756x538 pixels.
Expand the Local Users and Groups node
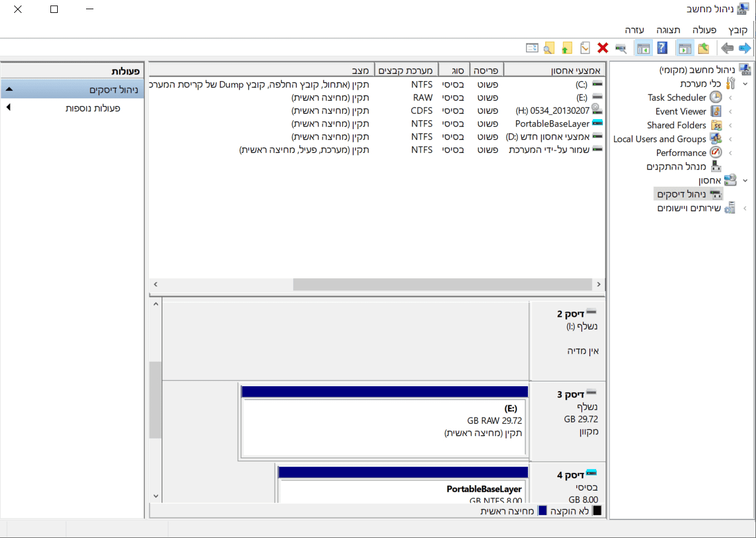pos(730,139)
